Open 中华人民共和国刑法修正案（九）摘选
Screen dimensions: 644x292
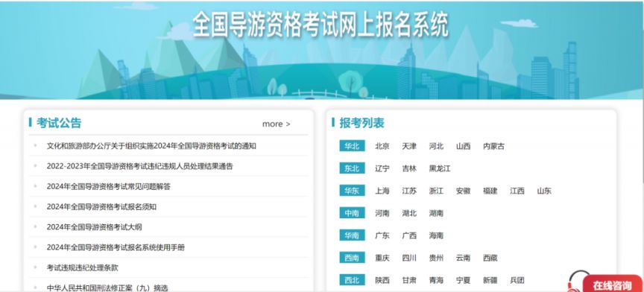107,288
